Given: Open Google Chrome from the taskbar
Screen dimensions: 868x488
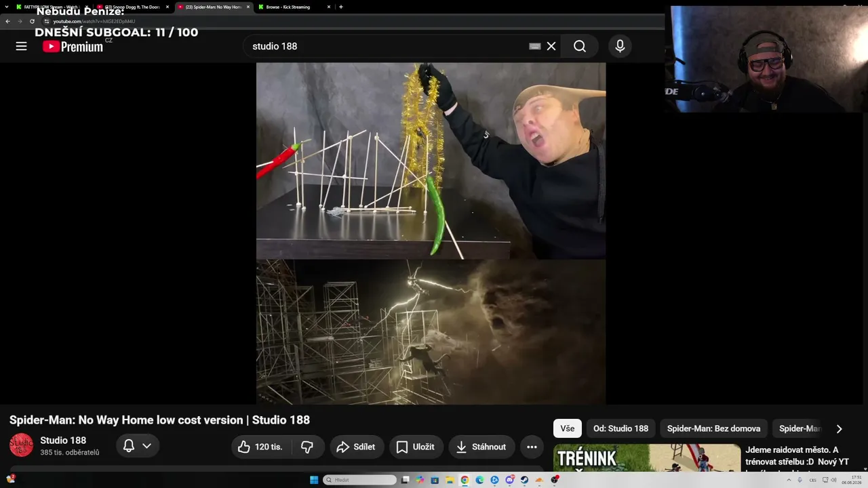Looking at the screenshot, I should coord(465,480).
